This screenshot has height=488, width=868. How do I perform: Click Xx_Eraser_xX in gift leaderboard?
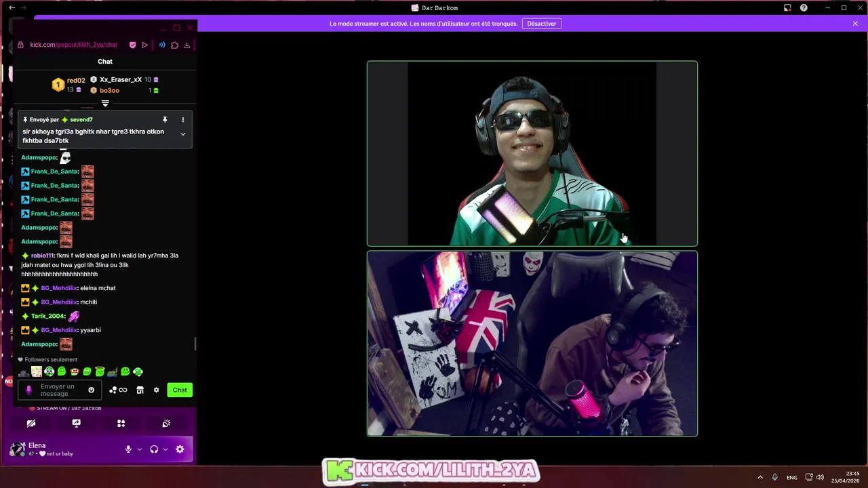(121, 79)
